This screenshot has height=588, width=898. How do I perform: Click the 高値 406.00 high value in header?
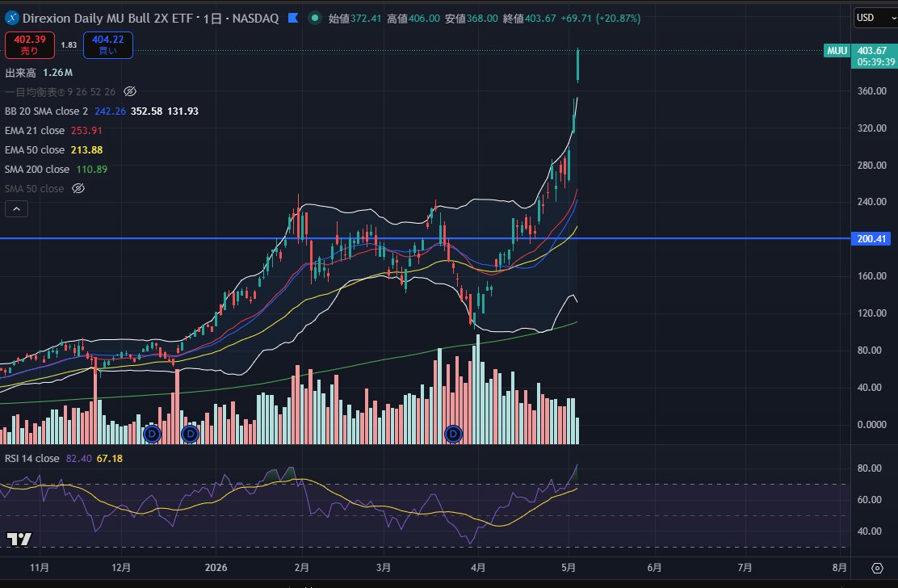click(x=413, y=19)
